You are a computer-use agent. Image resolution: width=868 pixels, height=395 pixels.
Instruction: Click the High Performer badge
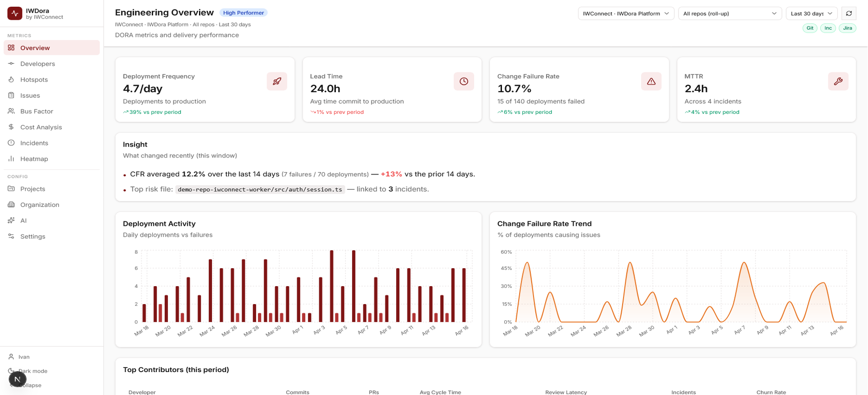point(244,13)
